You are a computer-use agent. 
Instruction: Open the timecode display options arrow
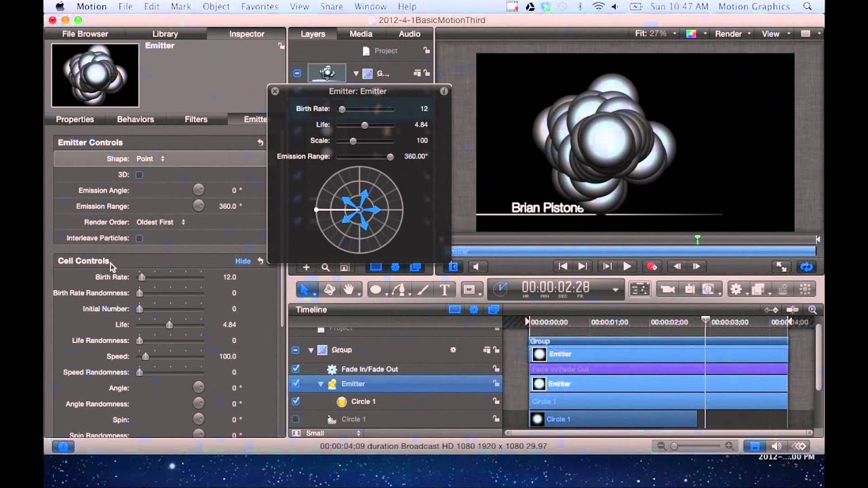(615, 289)
